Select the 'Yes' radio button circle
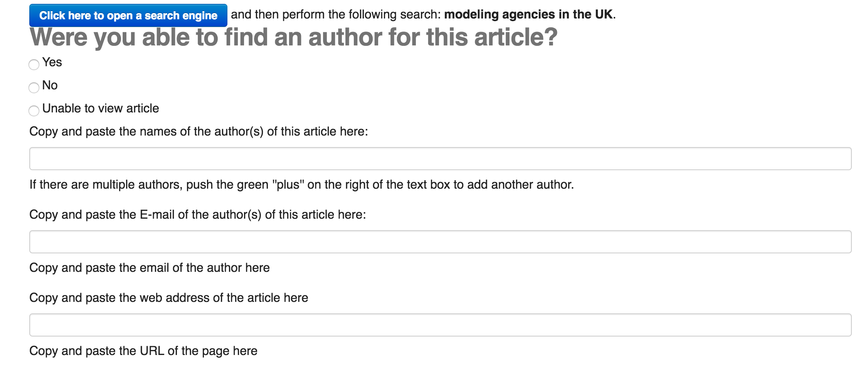 34,64
